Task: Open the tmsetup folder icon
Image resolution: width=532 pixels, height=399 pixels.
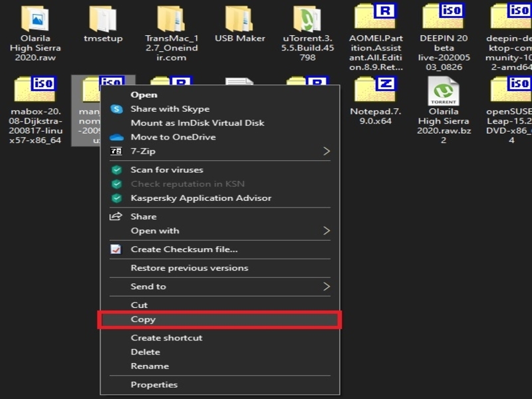Action: (103, 19)
